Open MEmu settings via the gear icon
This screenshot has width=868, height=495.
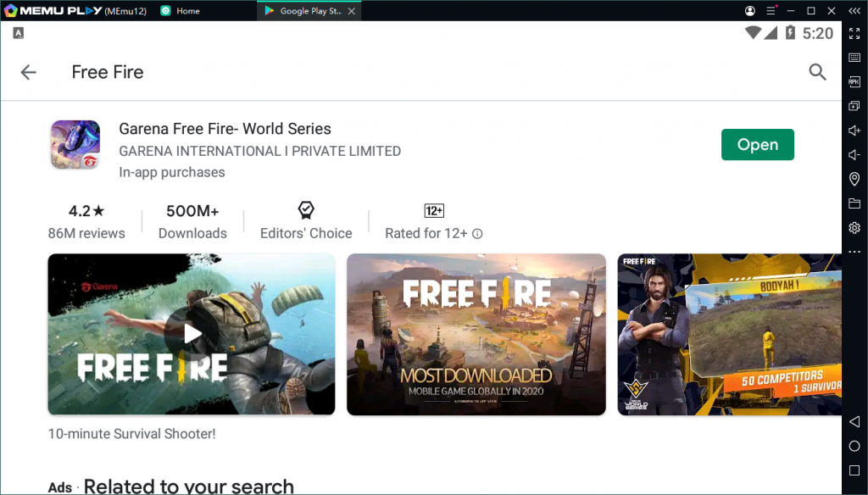(854, 227)
